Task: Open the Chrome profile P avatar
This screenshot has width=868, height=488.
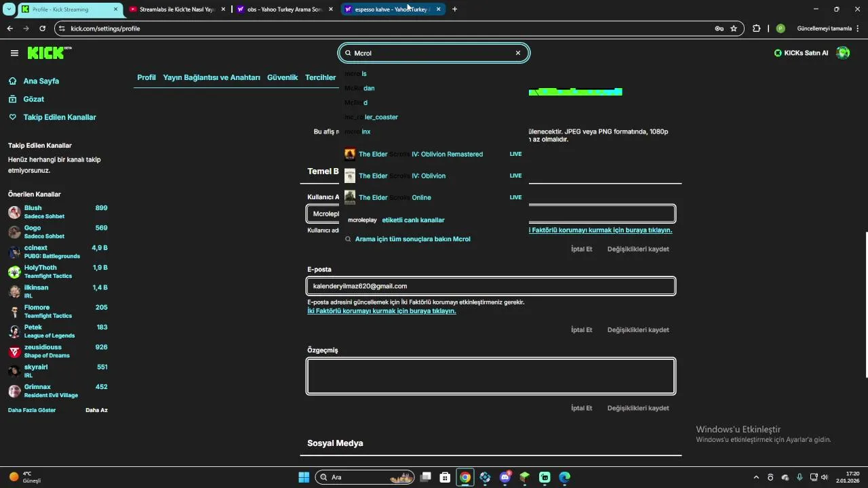Action: (781, 28)
